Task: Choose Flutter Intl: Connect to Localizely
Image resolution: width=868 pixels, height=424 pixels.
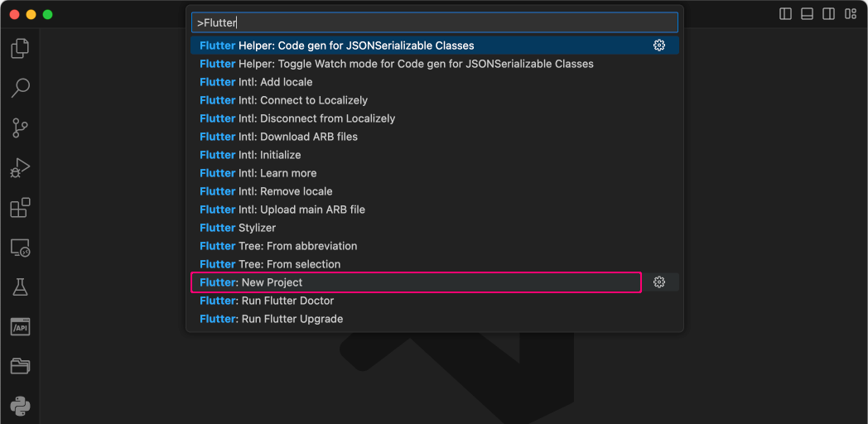Action: (435, 100)
